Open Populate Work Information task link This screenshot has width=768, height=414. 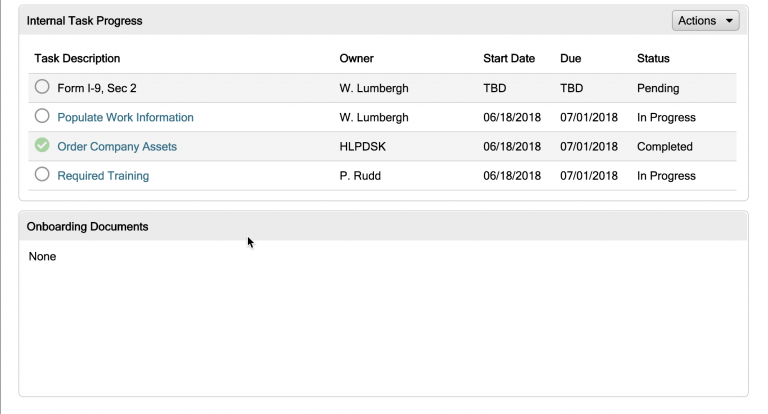[125, 117]
